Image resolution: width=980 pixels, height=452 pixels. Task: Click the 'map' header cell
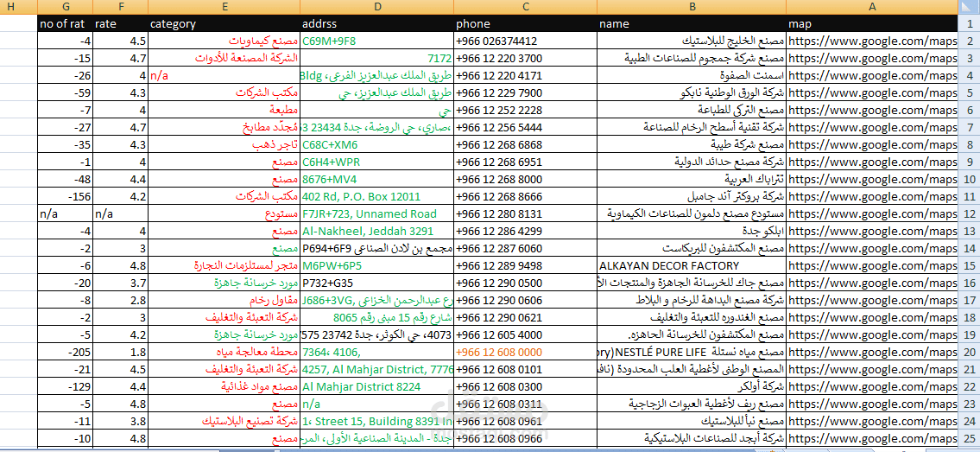[x=872, y=24]
